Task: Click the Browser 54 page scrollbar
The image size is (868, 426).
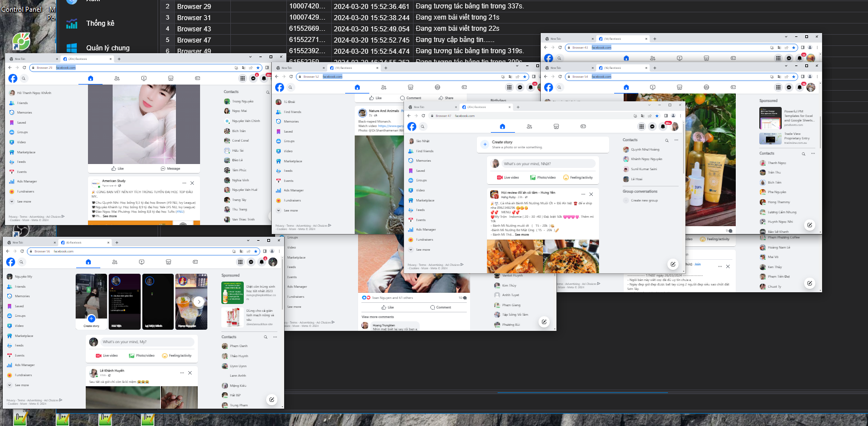Action: [x=820, y=132]
